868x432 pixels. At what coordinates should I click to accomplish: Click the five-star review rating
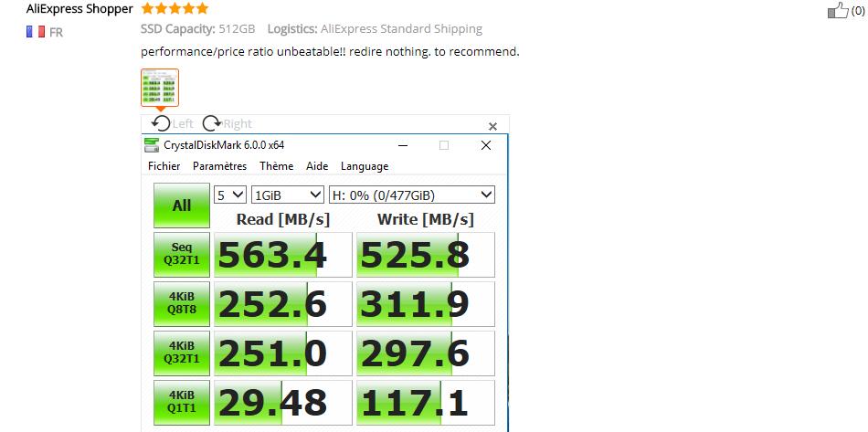click(x=175, y=8)
